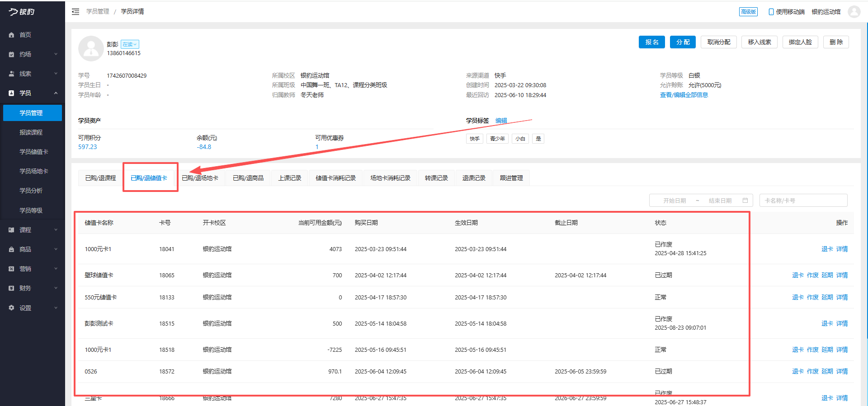
Task: Expand the 财务 sidebar menu
Action: [56, 288]
